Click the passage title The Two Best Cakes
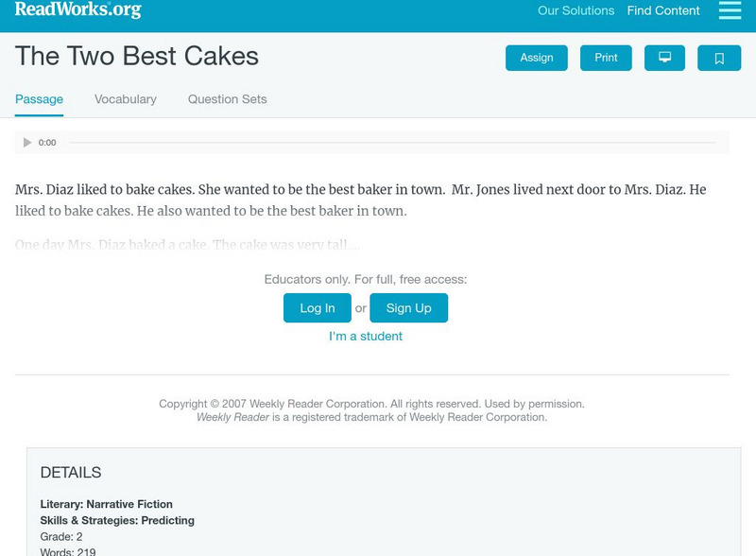Image resolution: width=756 pixels, height=556 pixels. pos(138,57)
